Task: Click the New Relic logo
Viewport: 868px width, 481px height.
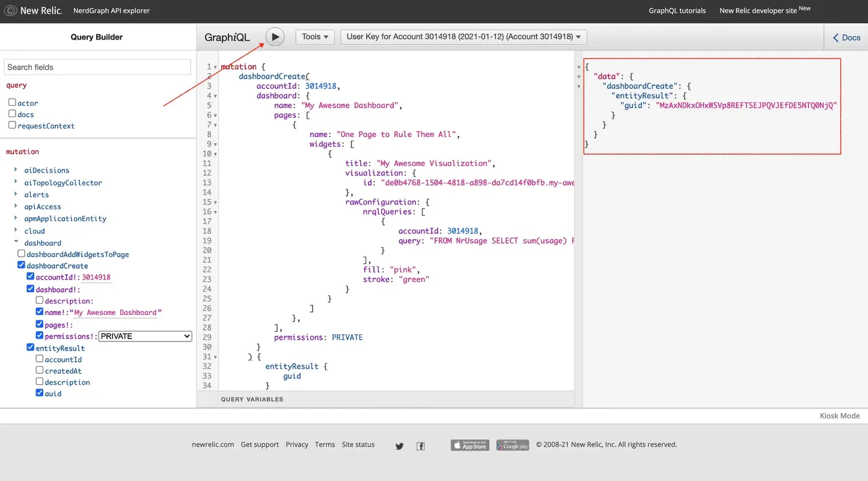Action: [33, 10]
